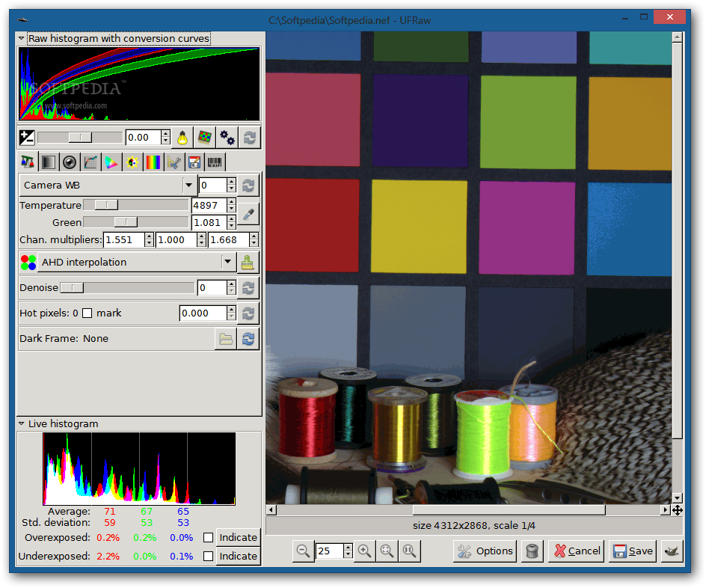Zoom out of the preview
This screenshot has height=588, width=706.
(303, 551)
